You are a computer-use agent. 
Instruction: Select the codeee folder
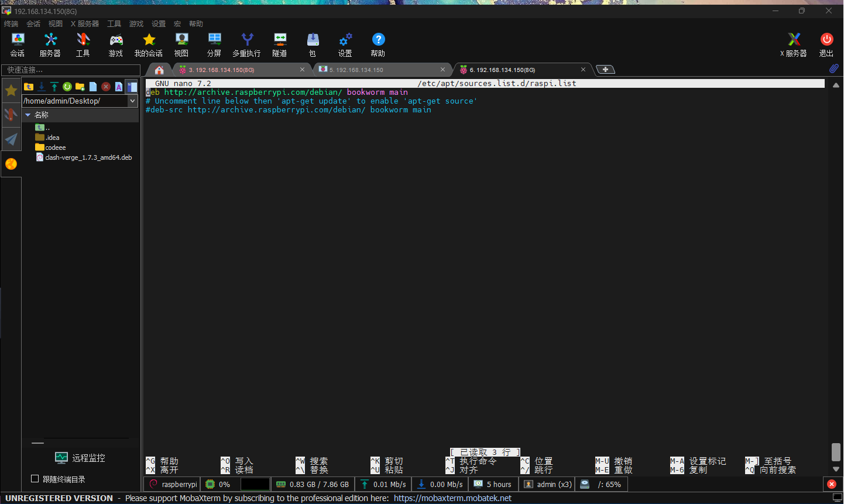coord(50,148)
